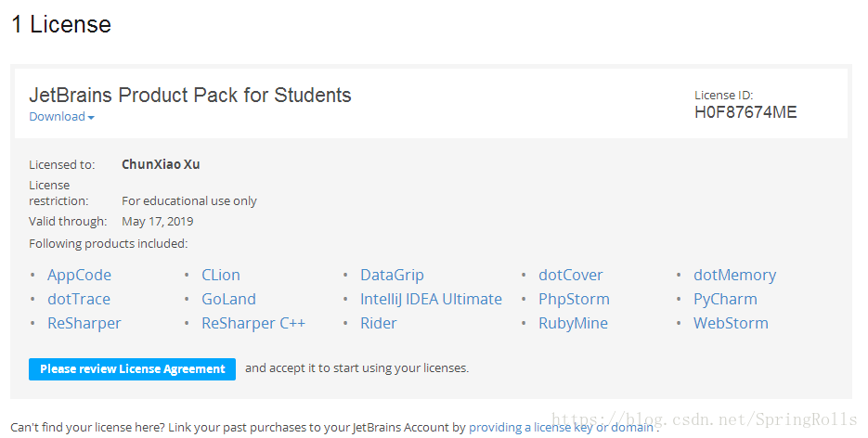Click the Please review License Agreement button
The width and height of the screenshot is (868, 438).
click(x=132, y=369)
